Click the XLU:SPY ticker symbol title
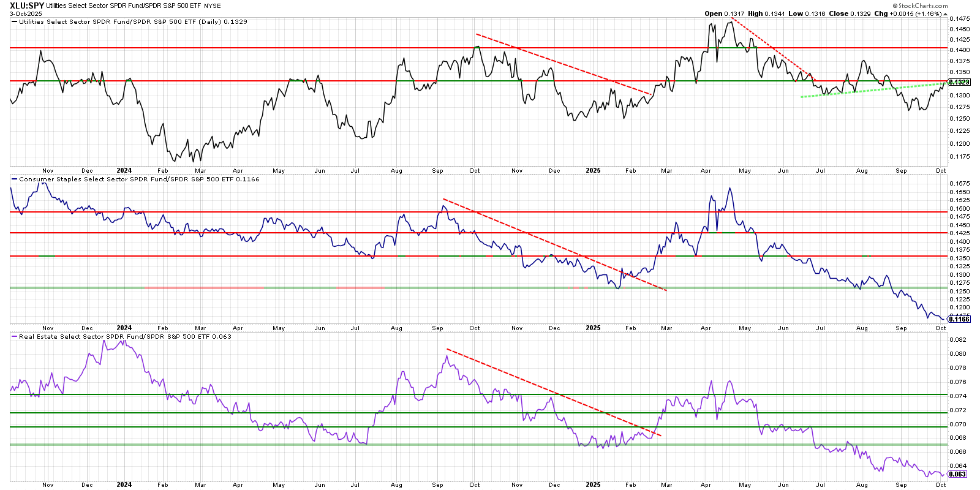The image size is (980, 490). pos(28,6)
